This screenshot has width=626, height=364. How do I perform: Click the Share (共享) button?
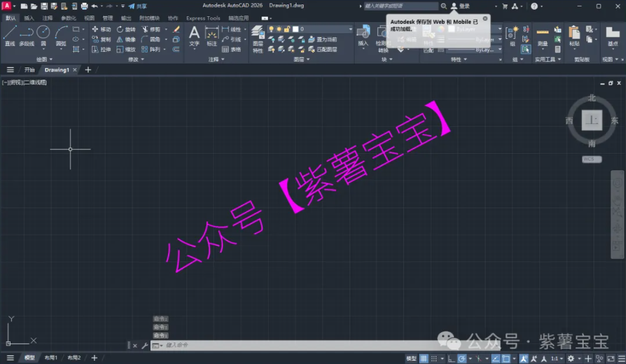(138, 6)
